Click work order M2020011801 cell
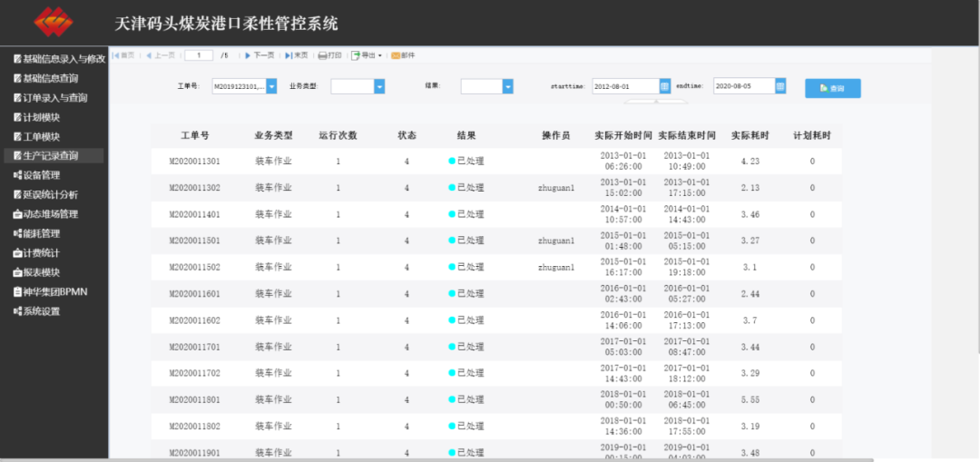Image resolution: width=980 pixels, height=462 pixels. [x=195, y=399]
